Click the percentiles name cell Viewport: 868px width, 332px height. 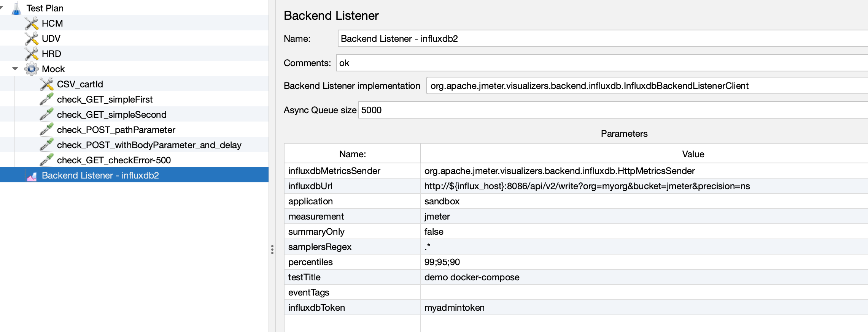pyautogui.click(x=352, y=262)
